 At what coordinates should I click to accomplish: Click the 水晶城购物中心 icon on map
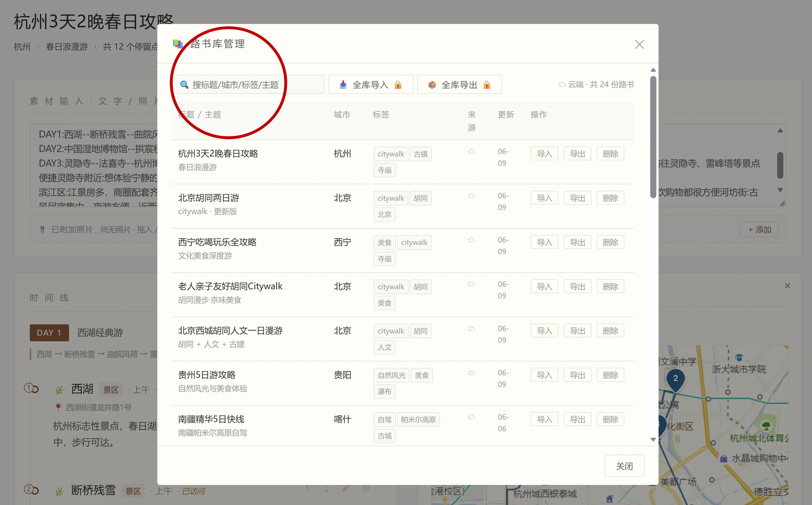(x=723, y=458)
